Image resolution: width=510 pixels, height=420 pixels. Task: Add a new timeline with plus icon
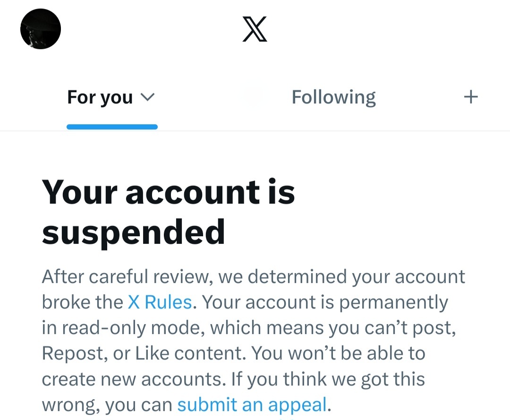(x=471, y=97)
